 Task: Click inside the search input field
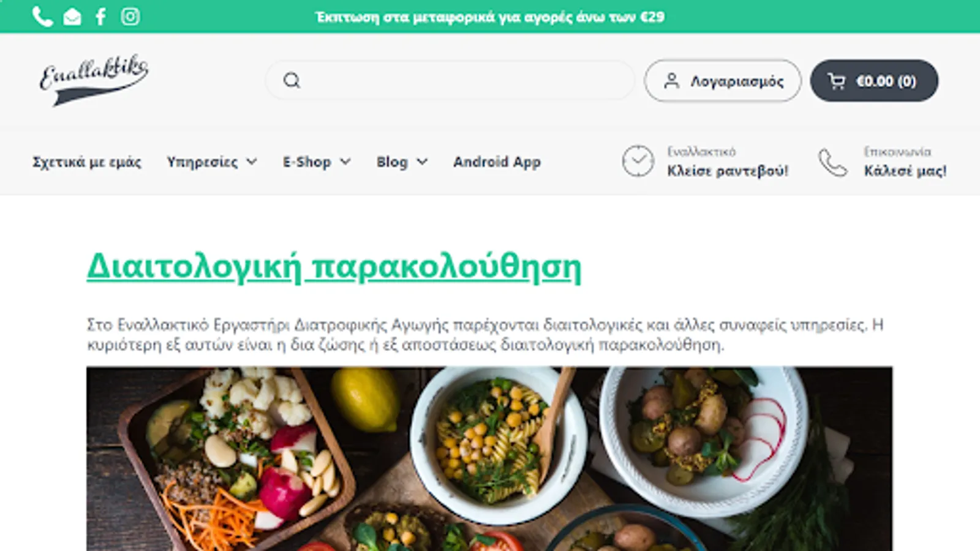point(450,80)
